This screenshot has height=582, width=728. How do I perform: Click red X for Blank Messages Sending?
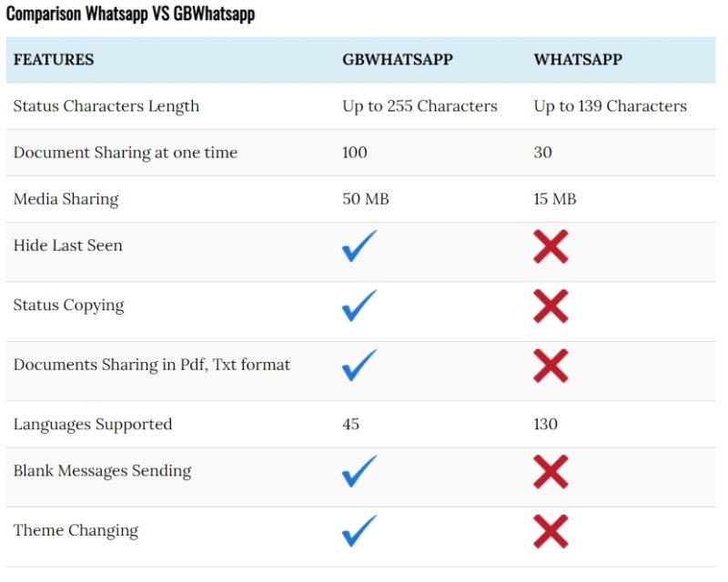(x=551, y=472)
